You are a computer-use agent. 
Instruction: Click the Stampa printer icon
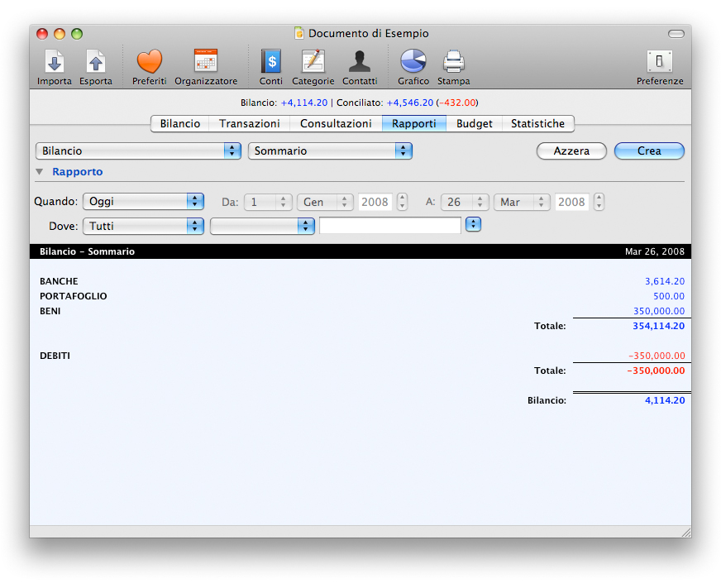(453, 61)
